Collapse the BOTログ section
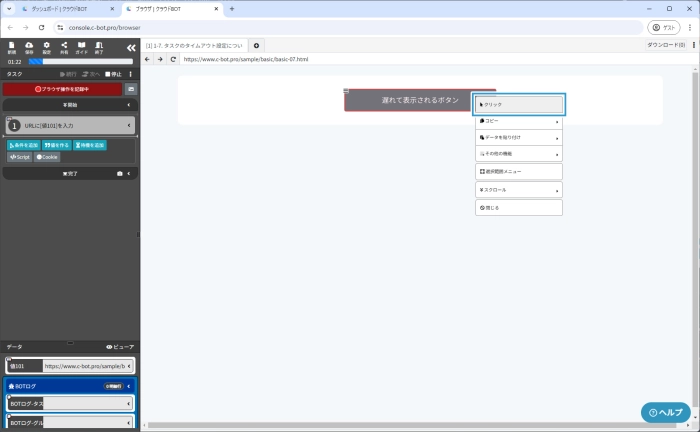700x432 pixels. [129, 385]
